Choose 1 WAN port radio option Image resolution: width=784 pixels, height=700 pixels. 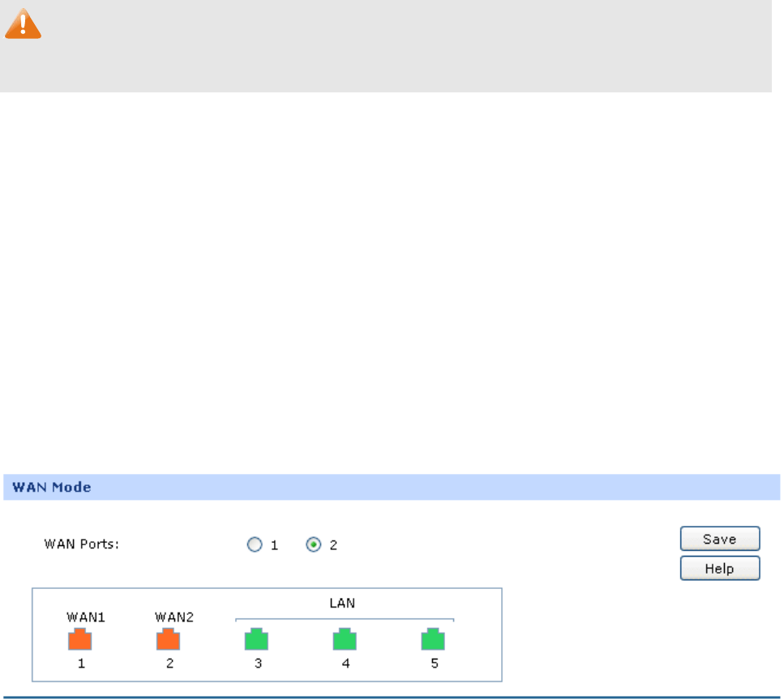click(x=255, y=544)
